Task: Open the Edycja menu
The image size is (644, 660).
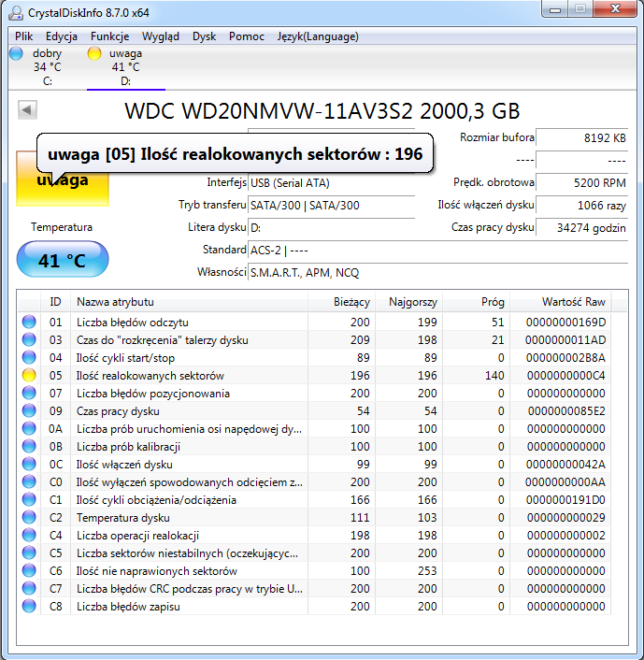Action: click(62, 36)
